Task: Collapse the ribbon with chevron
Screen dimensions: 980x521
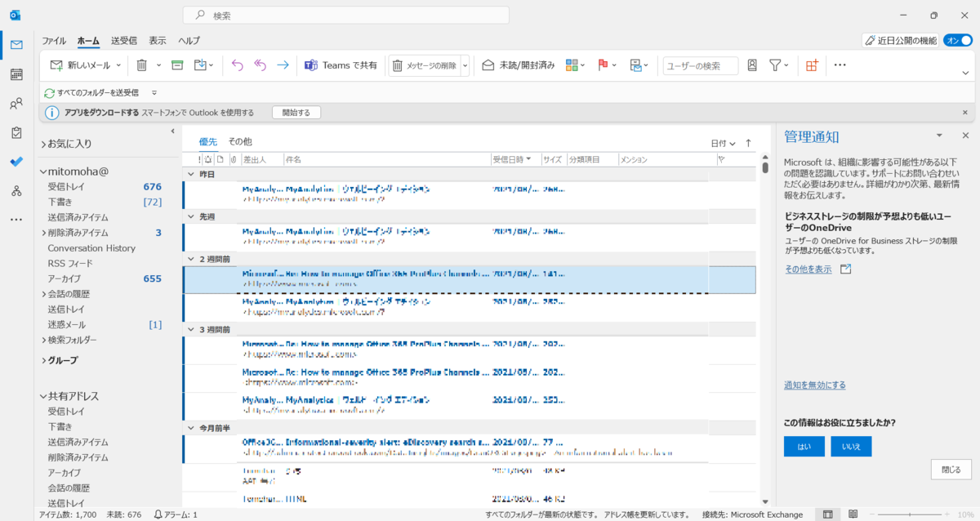Action: (966, 73)
